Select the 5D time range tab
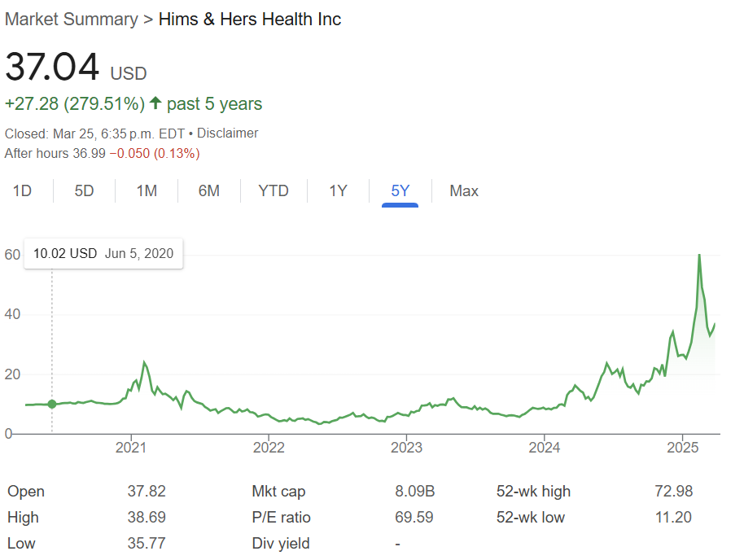Image resolution: width=744 pixels, height=560 pixels. coord(84,191)
